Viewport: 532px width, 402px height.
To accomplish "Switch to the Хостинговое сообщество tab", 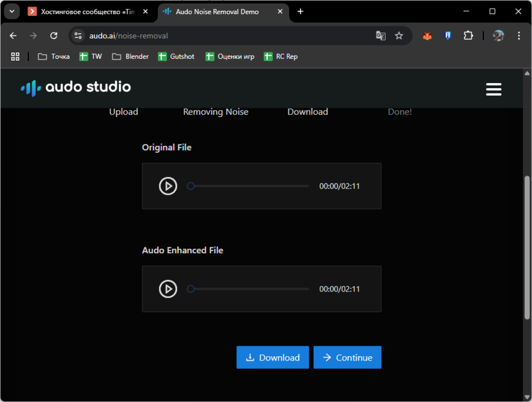I will point(83,12).
